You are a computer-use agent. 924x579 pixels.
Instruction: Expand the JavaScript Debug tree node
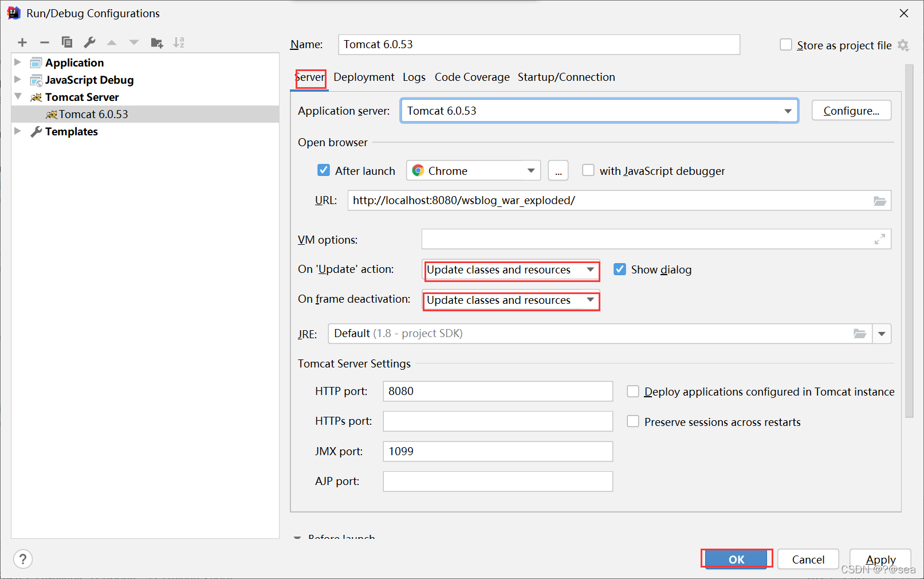point(18,79)
